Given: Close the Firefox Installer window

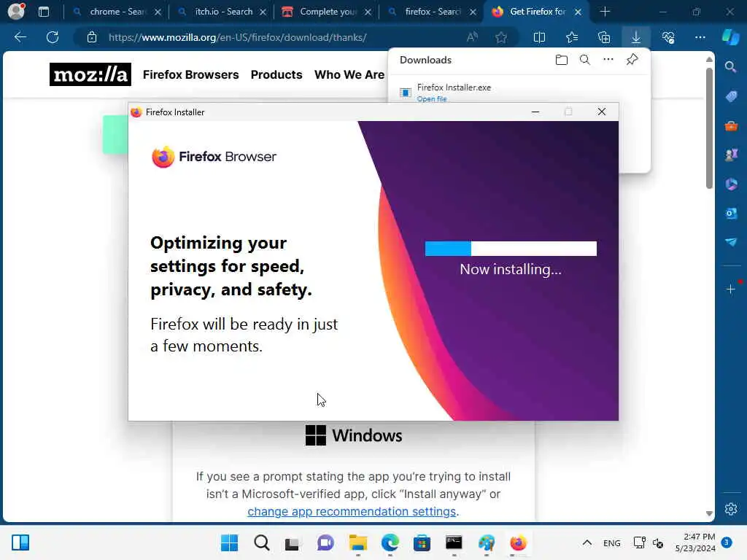Looking at the screenshot, I should (x=602, y=112).
